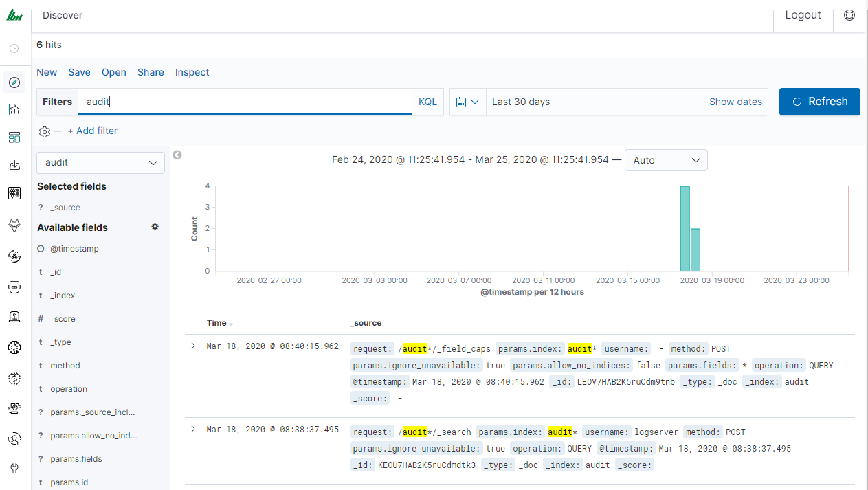Image resolution: width=868 pixels, height=490 pixels.
Task: Click the green logo at top left
Action: 14,15
